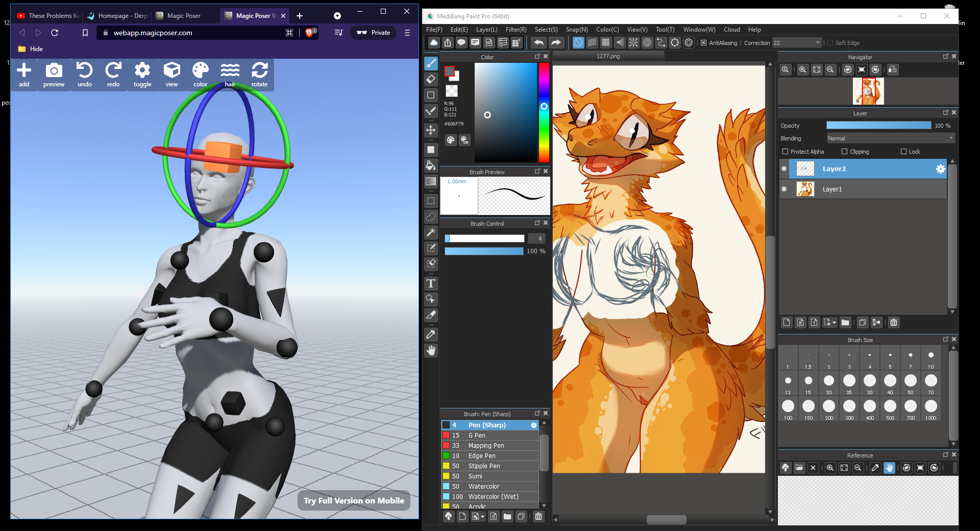Screen dimensions: 980x531
Task: Click Try Full Version on Mobile
Action: pos(354,501)
